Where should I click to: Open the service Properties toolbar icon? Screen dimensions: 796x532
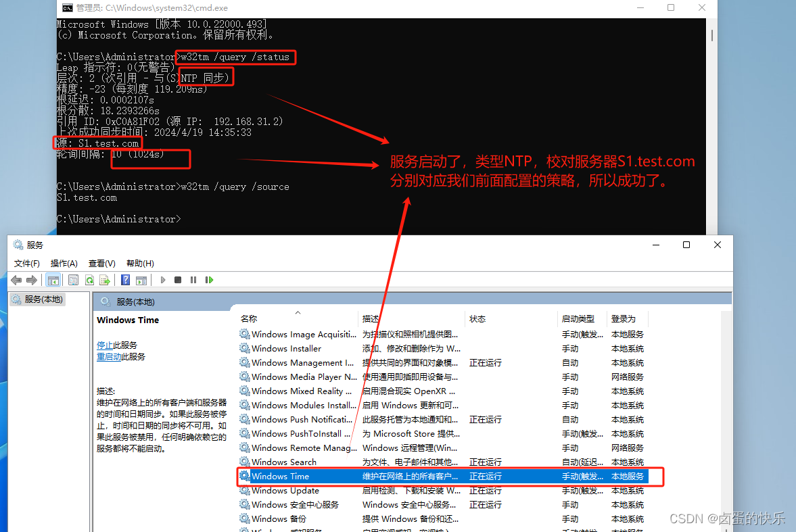73,280
